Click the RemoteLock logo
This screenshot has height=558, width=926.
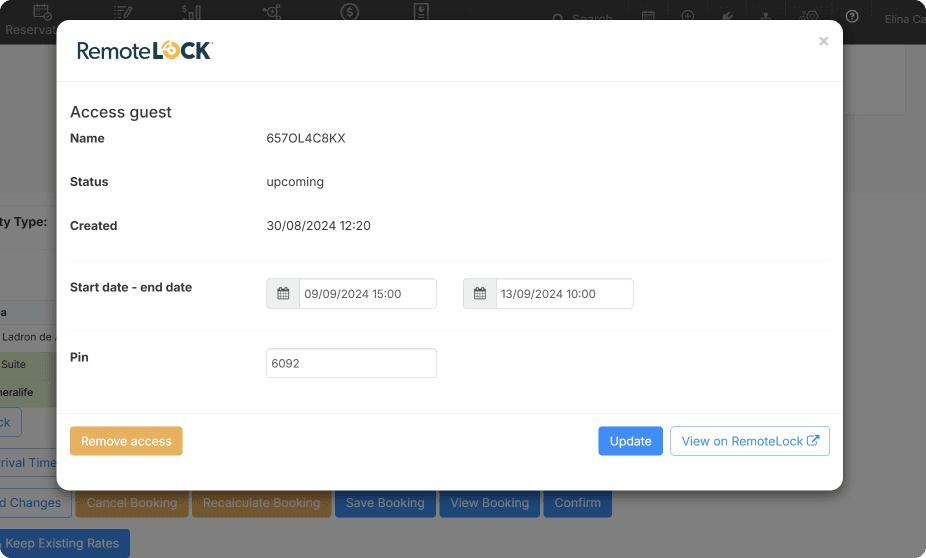145,51
